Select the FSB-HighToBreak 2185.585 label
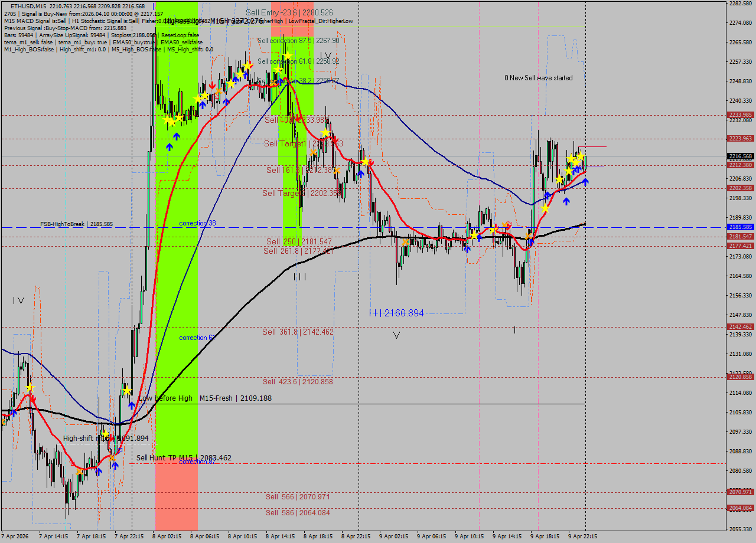 click(x=76, y=224)
